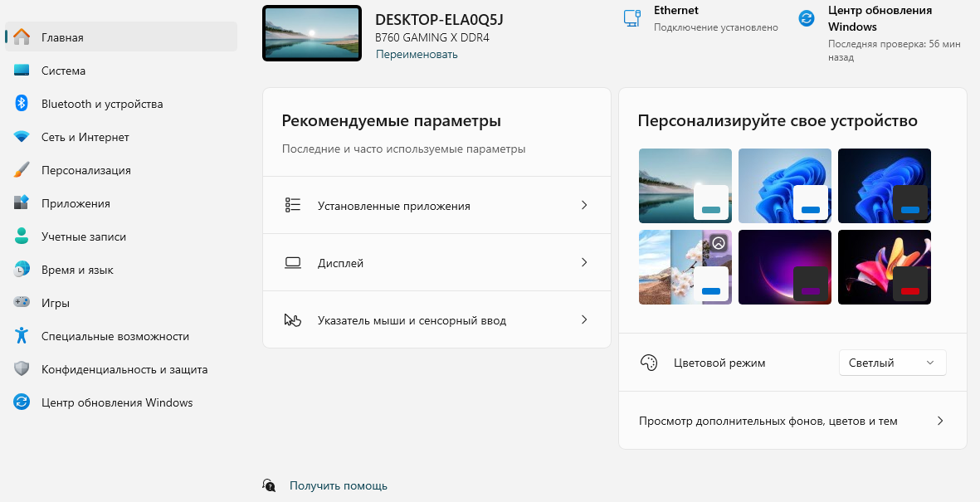The width and height of the screenshot is (980, 502).
Task: Click the chevron on Дисплей row
Action: [584, 262]
